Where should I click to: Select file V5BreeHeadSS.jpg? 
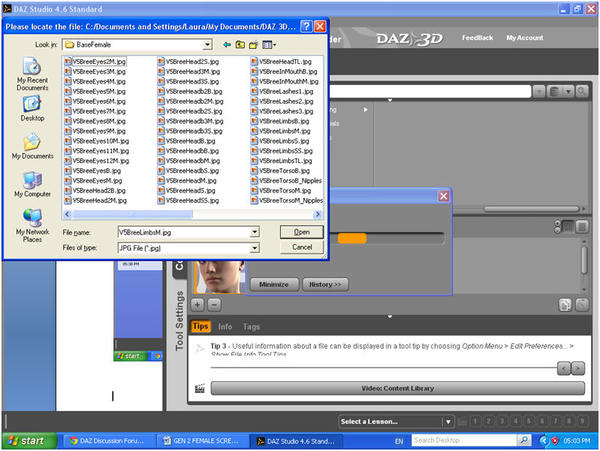coord(188,201)
